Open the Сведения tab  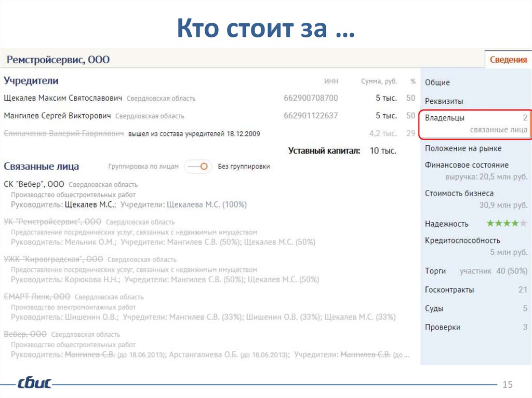(x=508, y=60)
